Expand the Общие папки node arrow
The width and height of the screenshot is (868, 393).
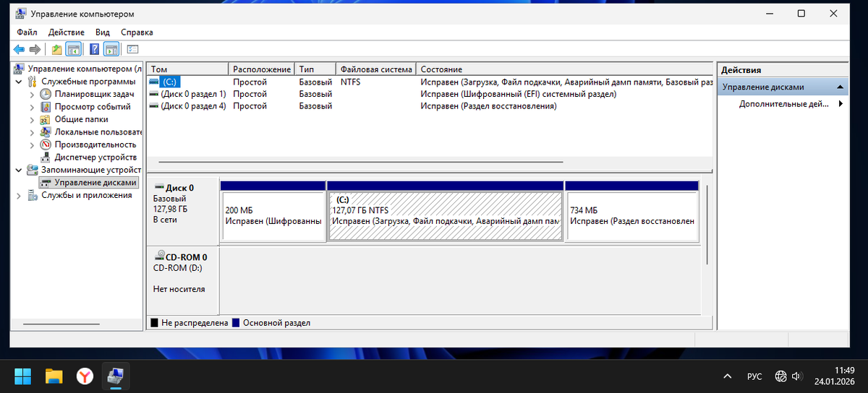(32, 119)
